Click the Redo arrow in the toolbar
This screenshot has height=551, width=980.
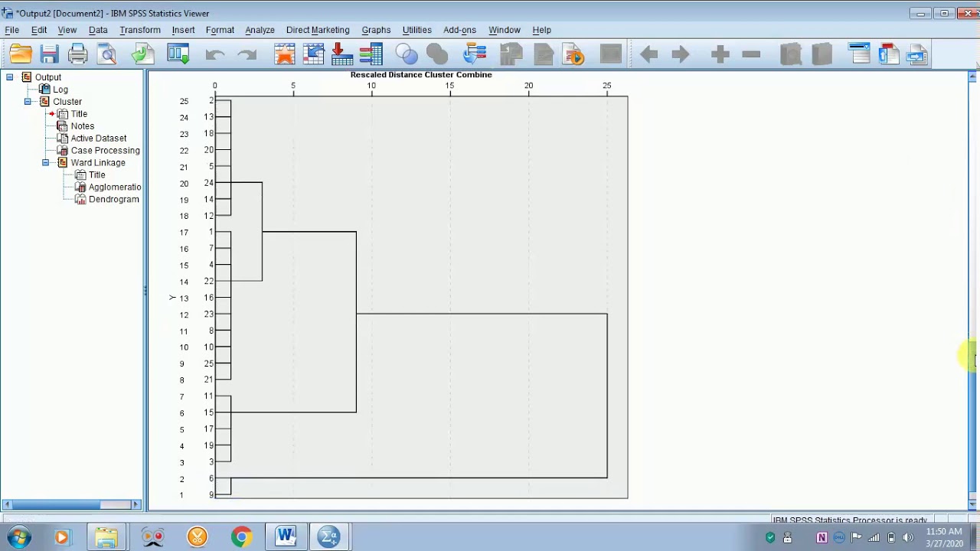click(247, 54)
